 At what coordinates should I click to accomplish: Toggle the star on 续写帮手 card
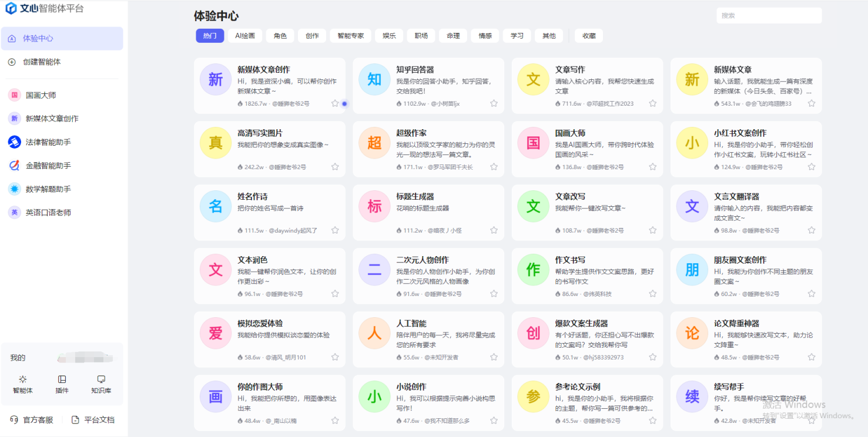pyautogui.click(x=811, y=421)
